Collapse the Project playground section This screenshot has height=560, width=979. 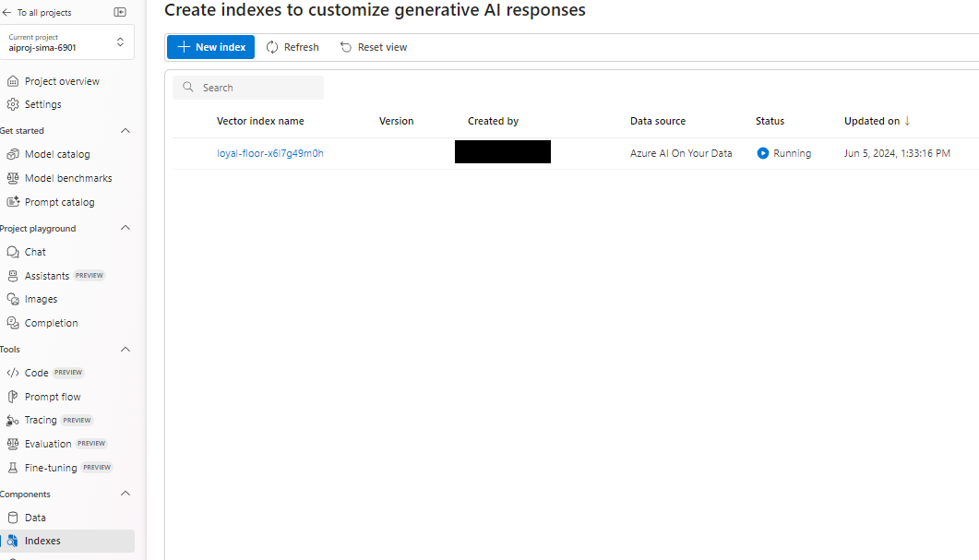click(125, 228)
